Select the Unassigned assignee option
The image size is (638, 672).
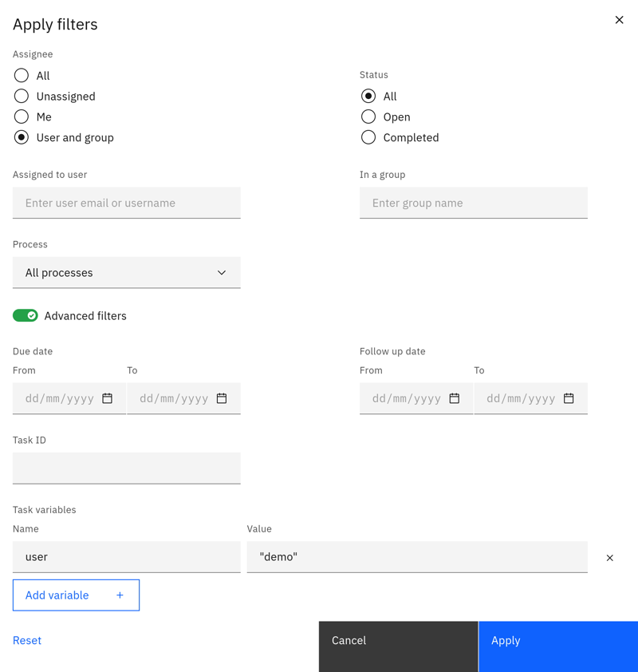(x=22, y=96)
